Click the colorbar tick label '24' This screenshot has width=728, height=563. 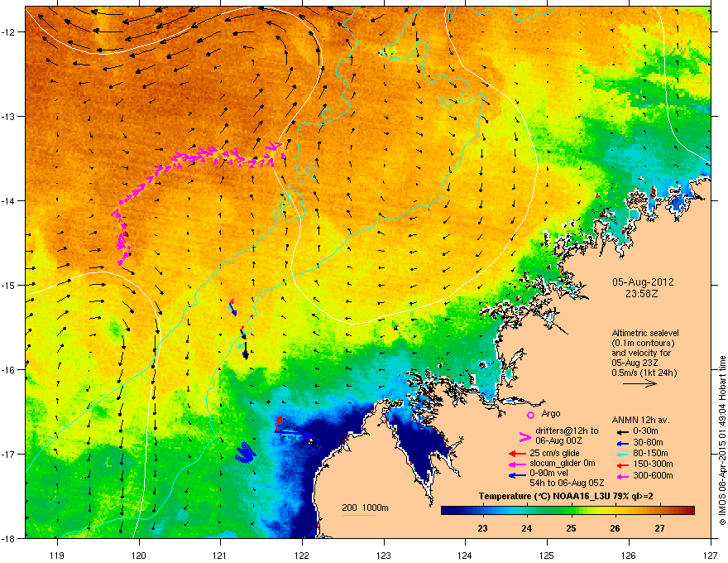click(x=526, y=528)
